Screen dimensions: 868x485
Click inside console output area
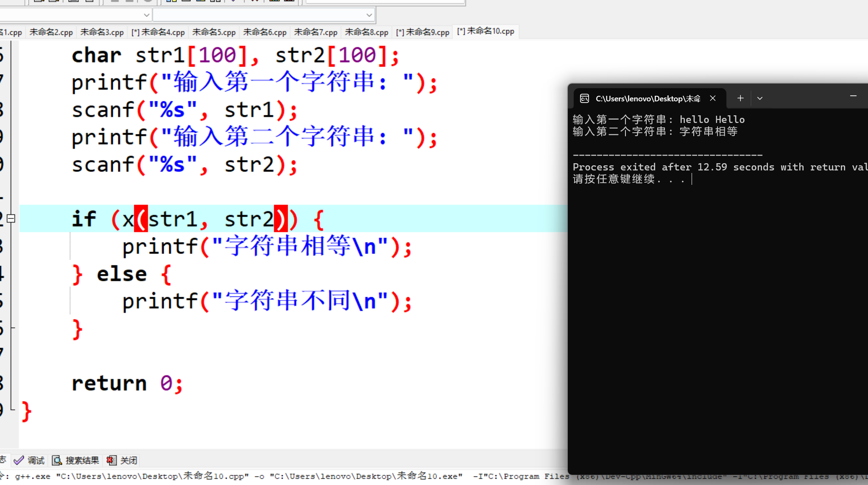point(717,297)
